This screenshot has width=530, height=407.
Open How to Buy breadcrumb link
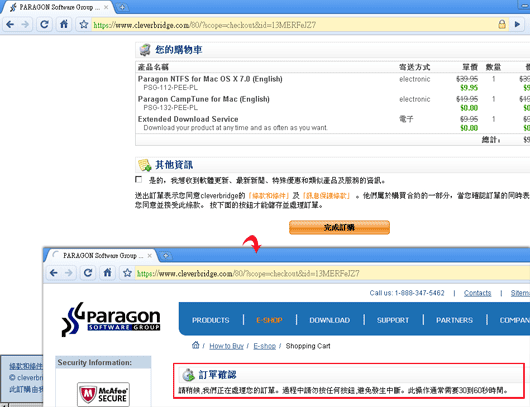226,346
